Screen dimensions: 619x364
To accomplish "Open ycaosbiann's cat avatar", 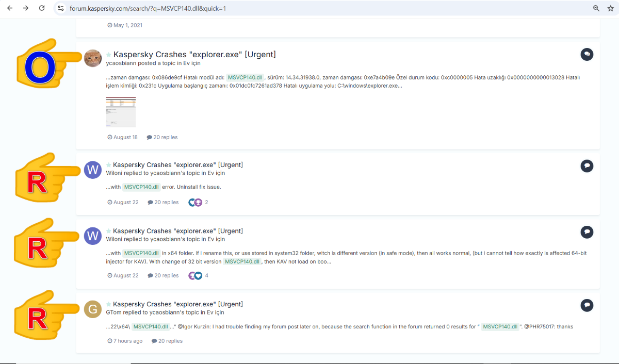I will 93,58.
